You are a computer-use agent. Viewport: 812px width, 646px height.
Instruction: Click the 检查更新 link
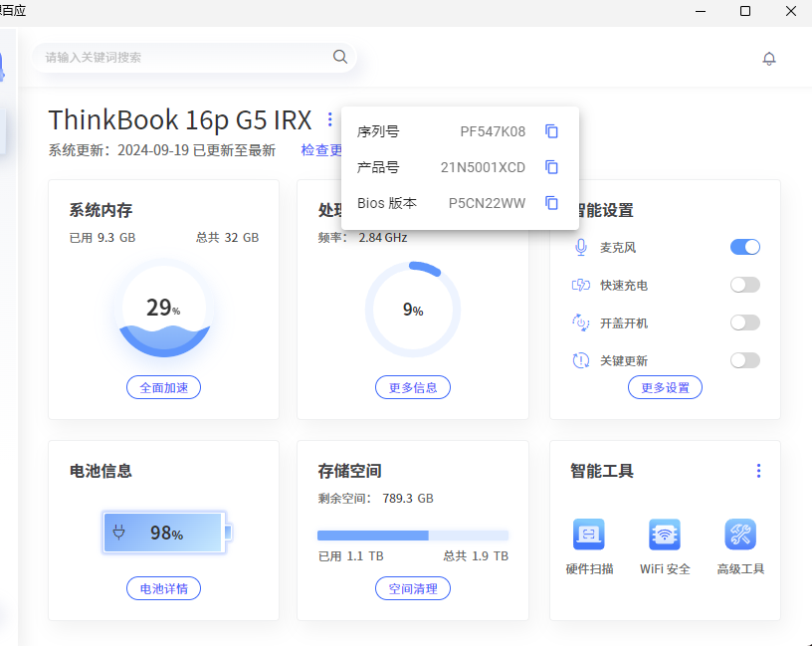pos(321,150)
